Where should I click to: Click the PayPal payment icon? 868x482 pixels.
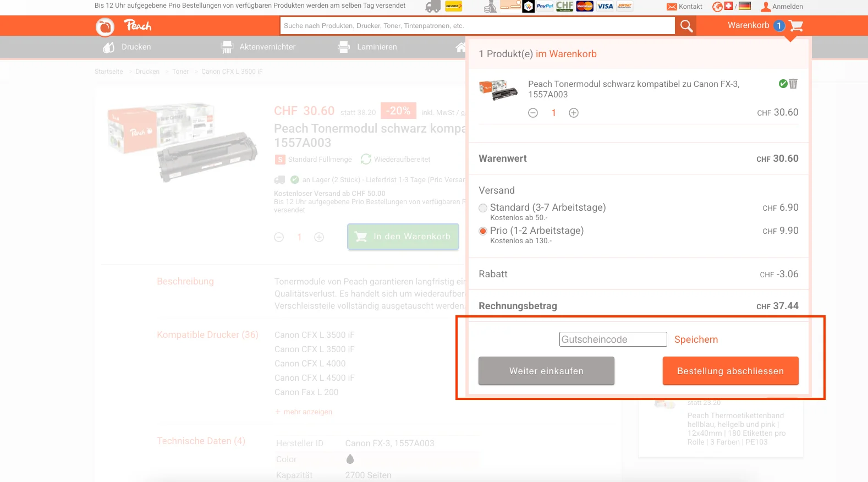tap(545, 6)
